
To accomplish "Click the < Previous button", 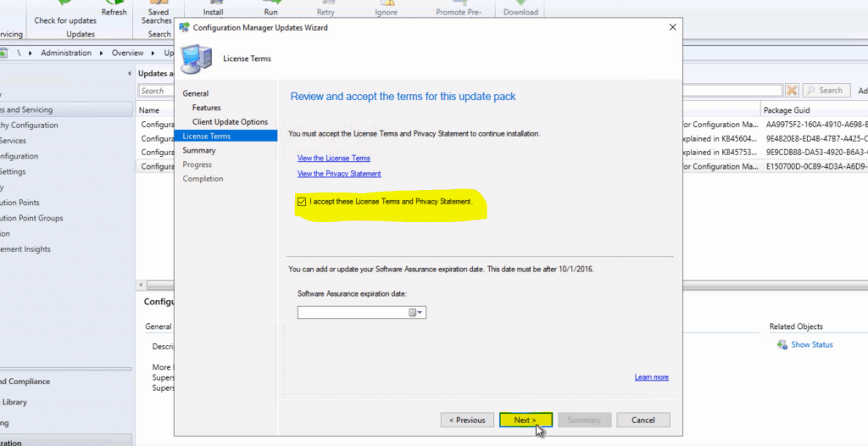I will pyautogui.click(x=467, y=420).
